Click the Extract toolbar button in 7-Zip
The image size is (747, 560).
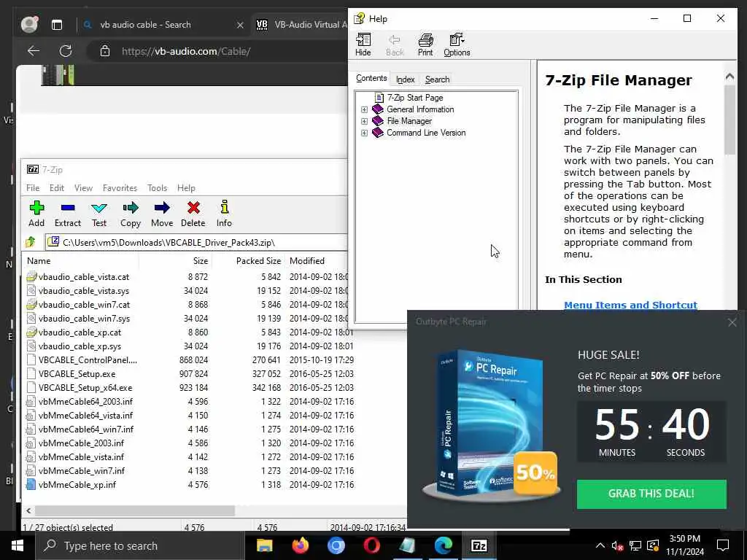68,214
